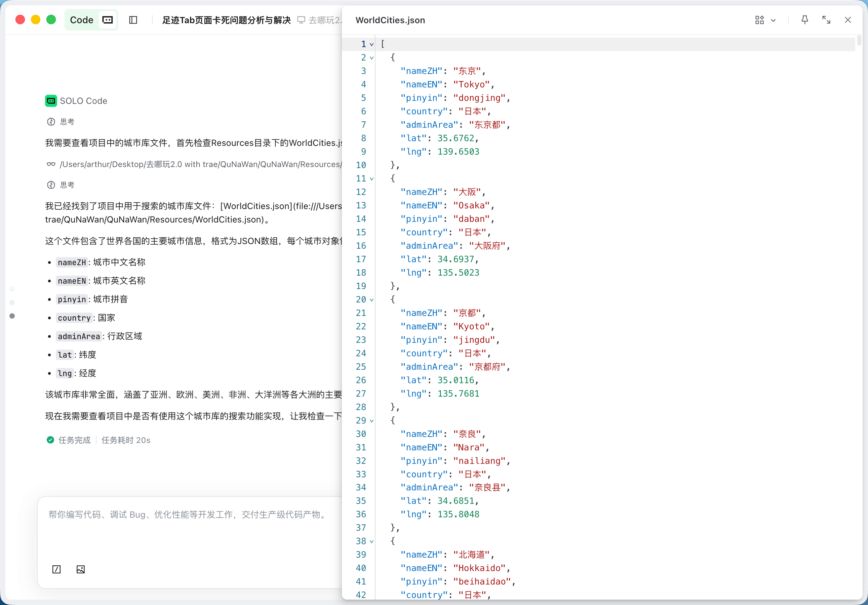The width and height of the screenshot is (868, 605).
Task: Click the slash command icon in input box
Action: pos(56,569)
